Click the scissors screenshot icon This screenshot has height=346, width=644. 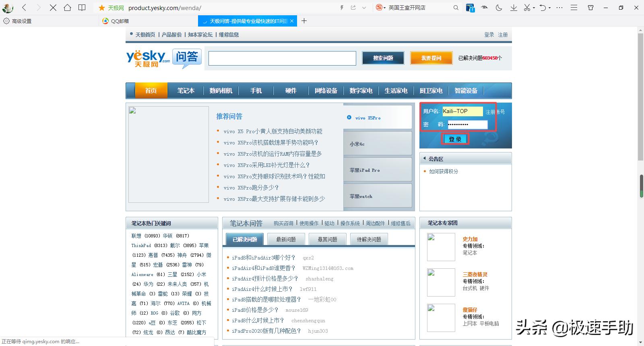(x=527, y=8)
